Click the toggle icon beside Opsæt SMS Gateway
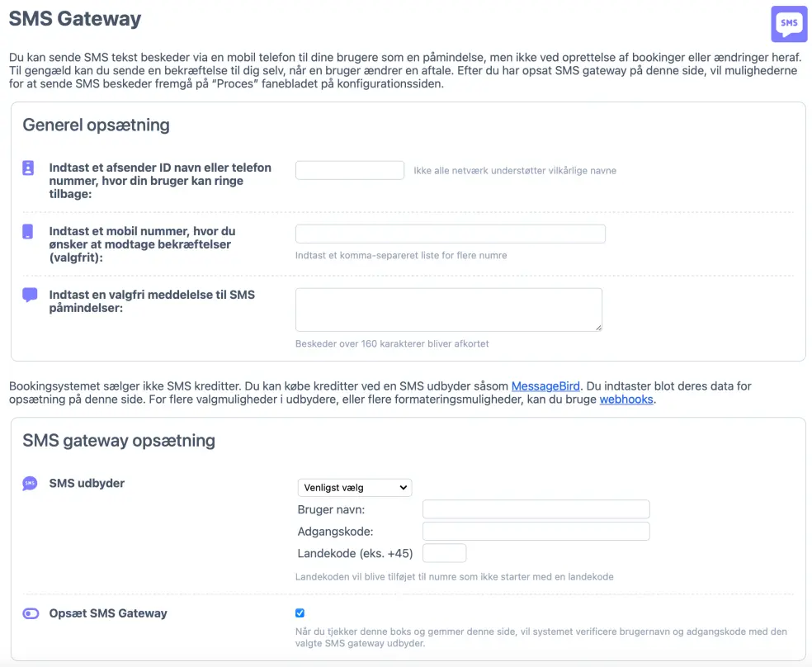 [31, 613]
